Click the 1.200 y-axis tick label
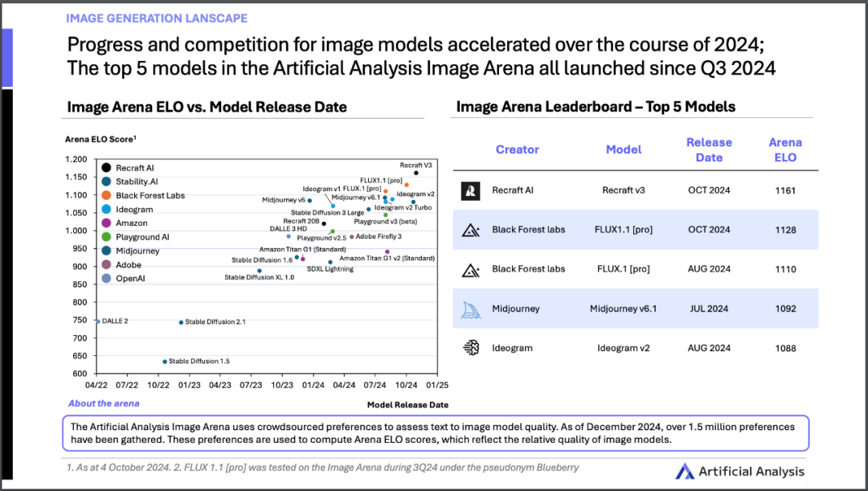Screen dimensions: 868x491 click(76, 159)
